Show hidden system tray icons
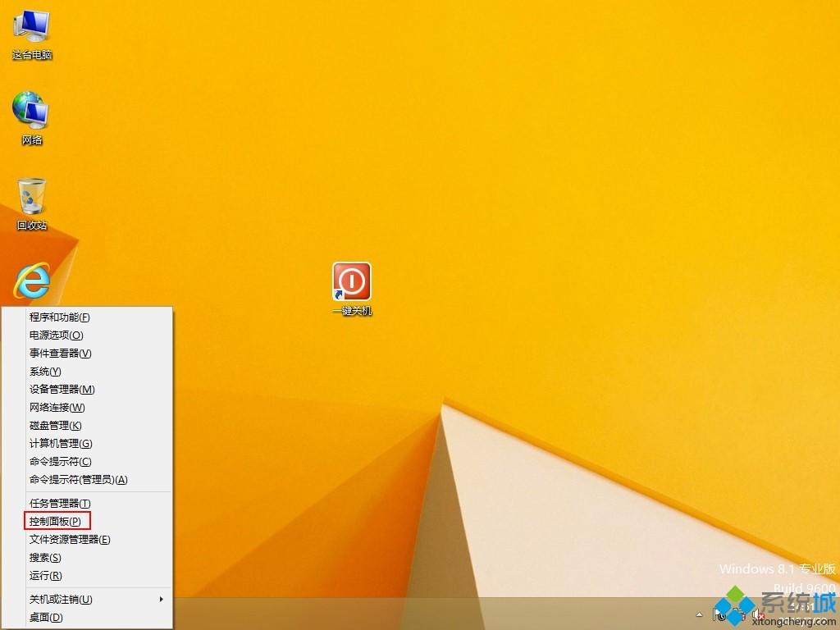This screenshot has height=630, width=840. pyautogui.click(x=700, y=614)
